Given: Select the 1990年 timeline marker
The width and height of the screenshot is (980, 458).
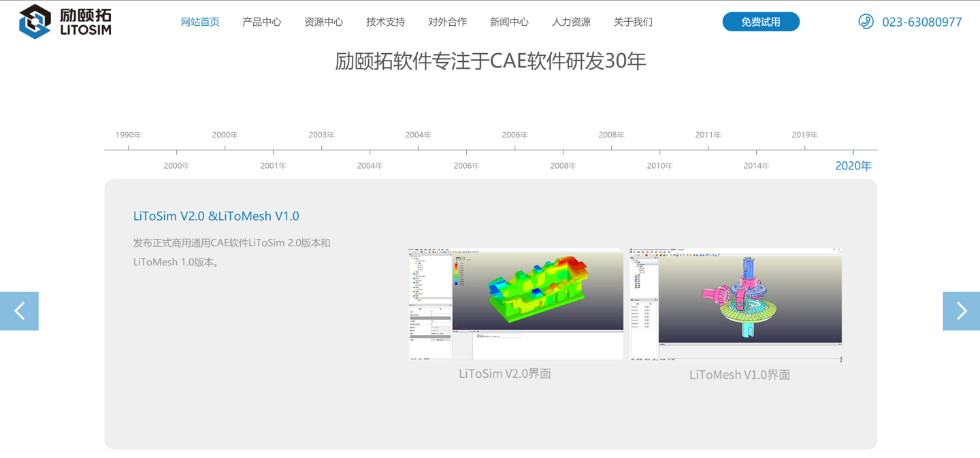Looking at the screenshot, I should click(x=127, y=135).
